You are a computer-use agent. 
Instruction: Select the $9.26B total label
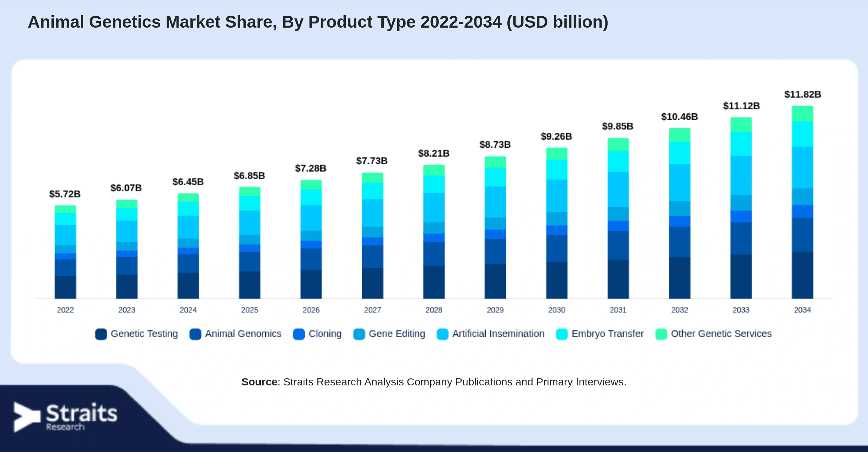[556, 136]
